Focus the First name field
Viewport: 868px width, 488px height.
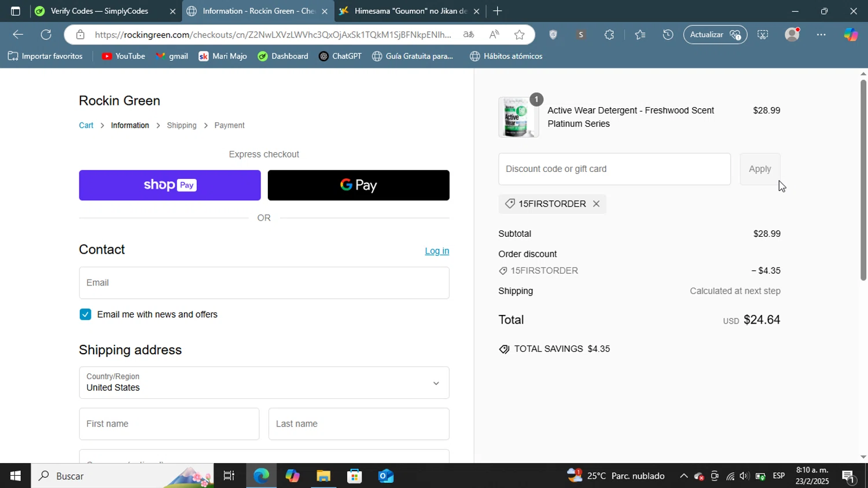pos(169,424)
